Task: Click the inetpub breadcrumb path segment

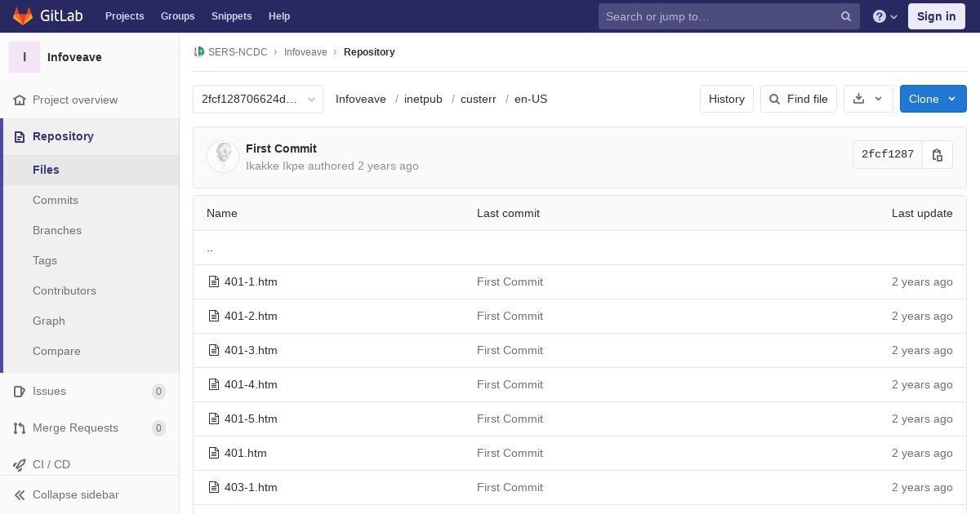Action: pyautogui.click(x=423, y=100)
